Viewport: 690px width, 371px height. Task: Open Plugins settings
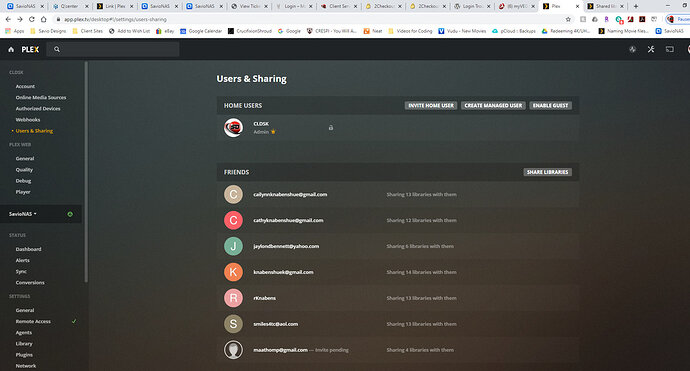point(24,355)
